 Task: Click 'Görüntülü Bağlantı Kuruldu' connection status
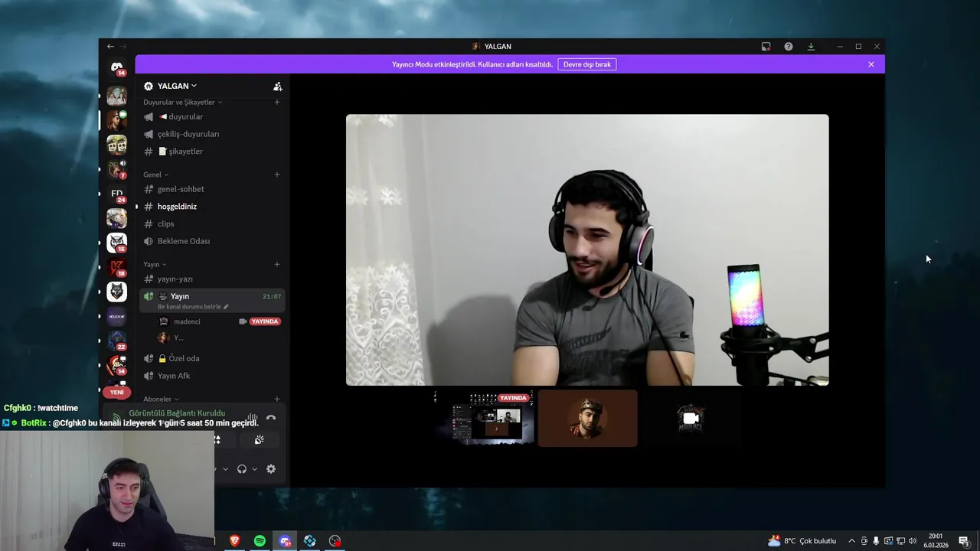pyautogui.click(x=177, y=413)
